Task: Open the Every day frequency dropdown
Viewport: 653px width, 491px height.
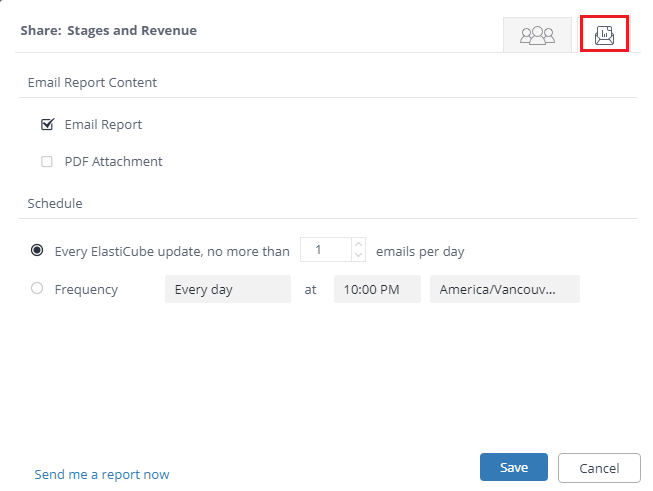Action: coord(227,289)
